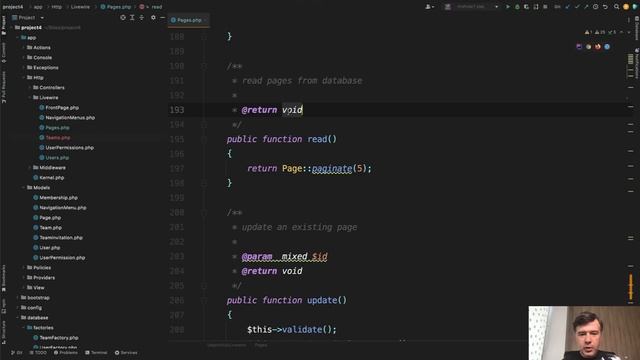This screenshot has width=640, height=360.
Task: Open FrontPage.php in project tree
Action: [x=59, y=108]
